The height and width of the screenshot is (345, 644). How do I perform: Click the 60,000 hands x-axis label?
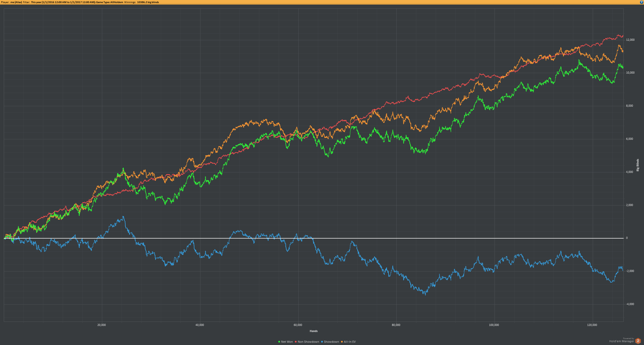click(298, 325)
